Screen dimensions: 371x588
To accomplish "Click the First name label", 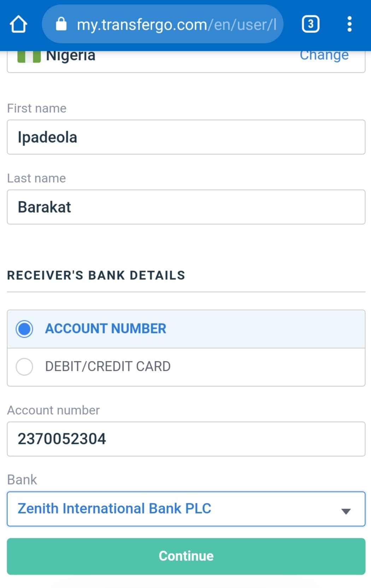I will [x=37, y=108].
